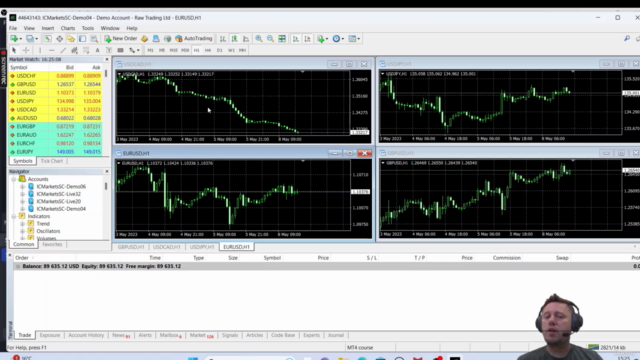
Task: Toggle chart Auto Scroll
Action: click(x=296, y=39)
